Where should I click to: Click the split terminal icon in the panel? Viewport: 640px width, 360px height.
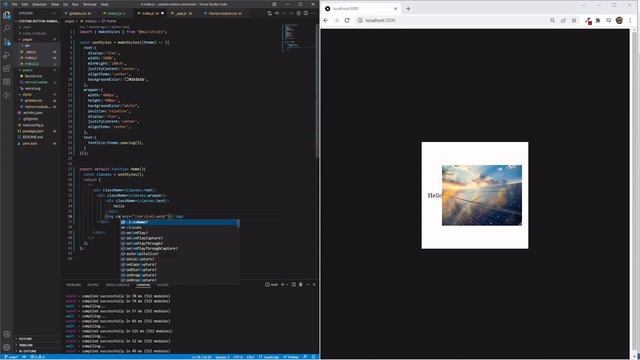[x=293, y=284]
